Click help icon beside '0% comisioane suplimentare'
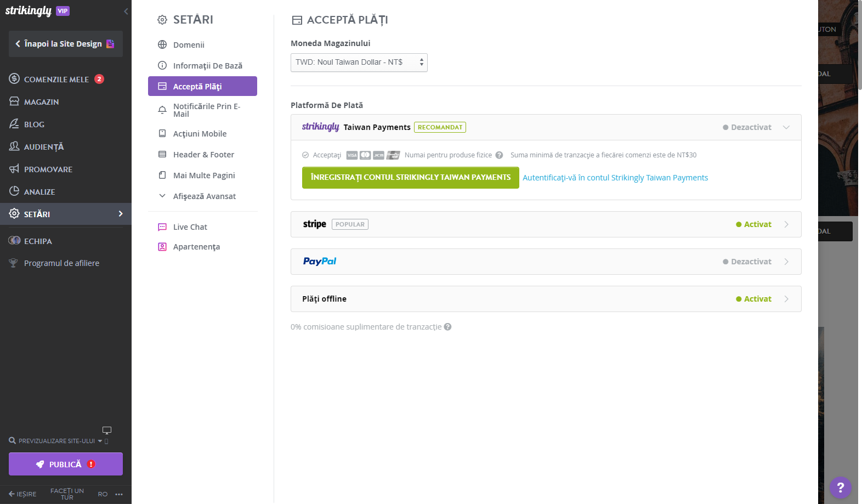862x504 pixels. tap(447, 327)
